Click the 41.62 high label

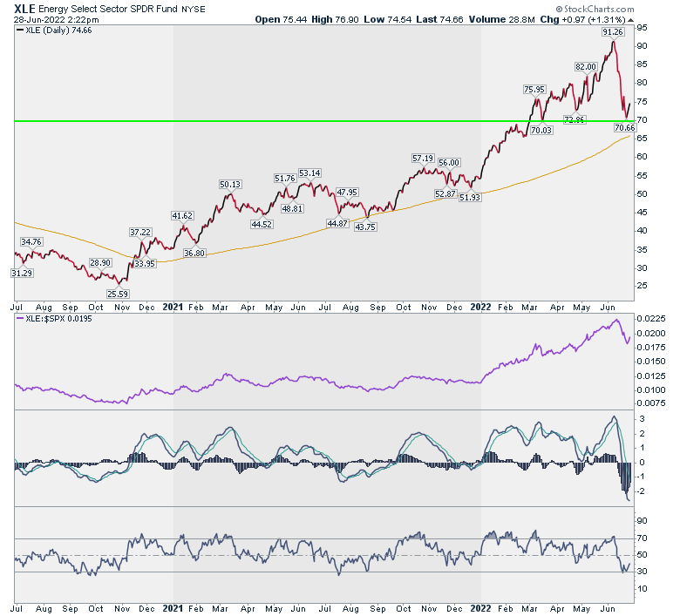182,215
